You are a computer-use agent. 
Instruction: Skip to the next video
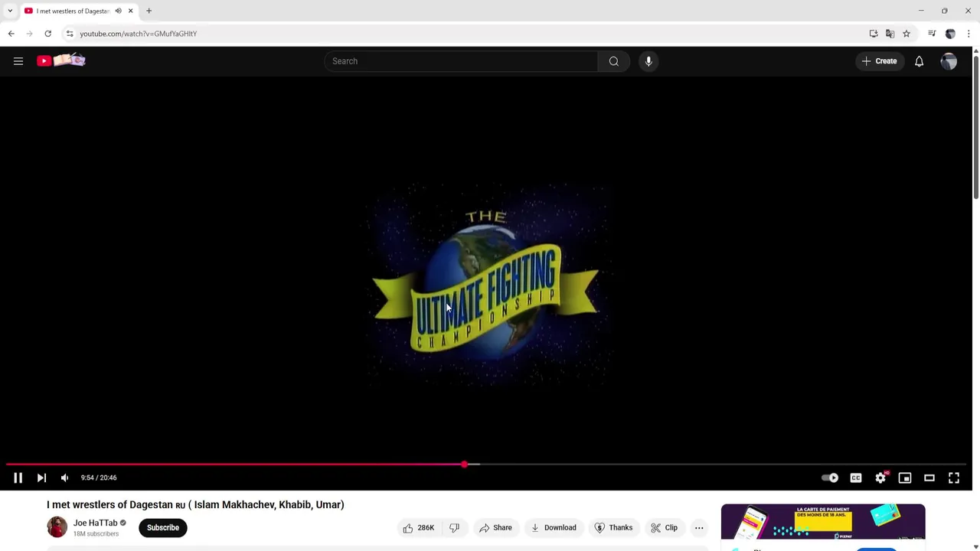(x=41, y=478)
